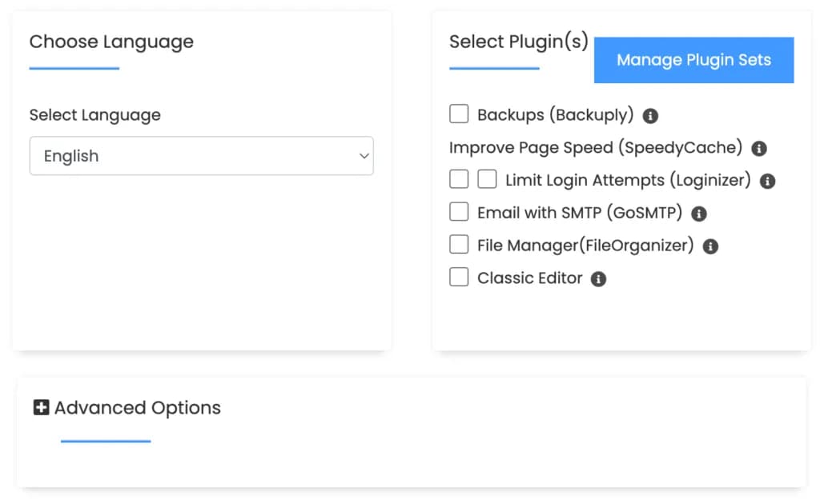Check the Email with SMTP (GoSMTP) box

click(458, 211)
